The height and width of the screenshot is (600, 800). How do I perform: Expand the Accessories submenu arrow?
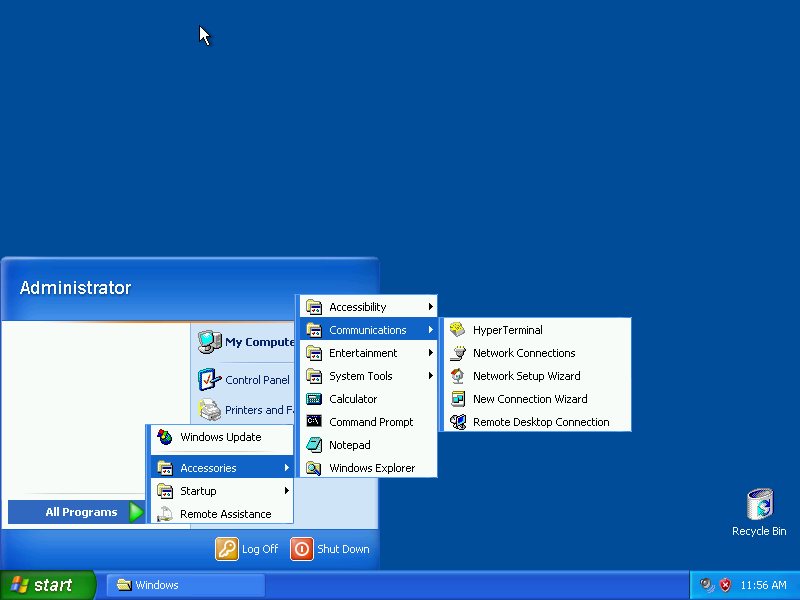pyautogui.click(x=287, y=468)
